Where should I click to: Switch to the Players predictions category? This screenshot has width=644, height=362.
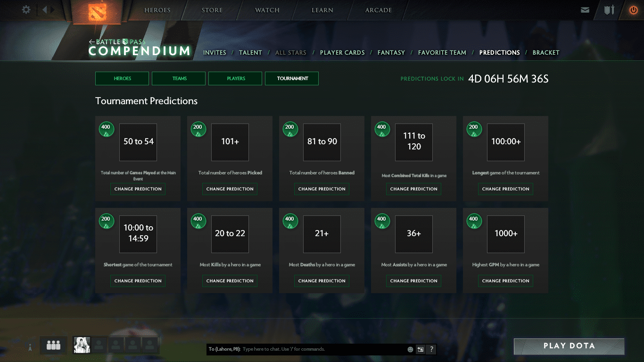235,79
